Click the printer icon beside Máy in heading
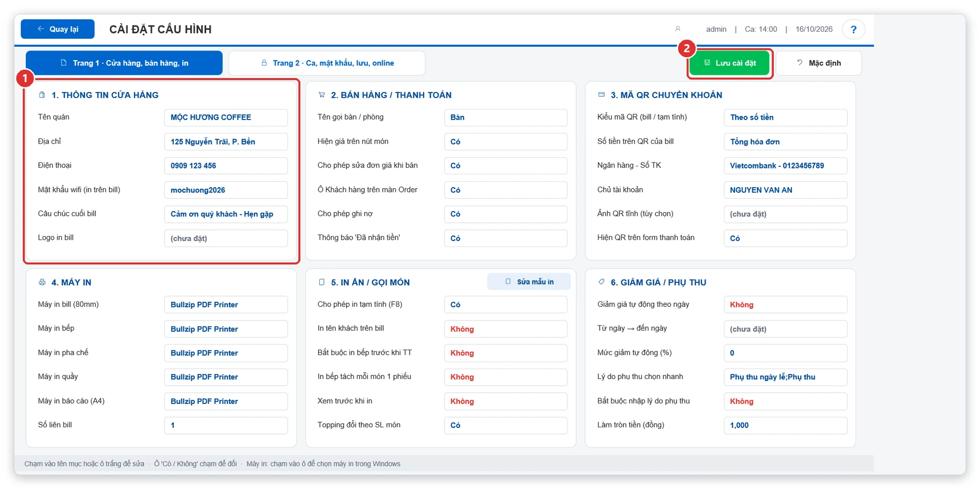This screenshot has height=489, width=980. tap(42, 282)
